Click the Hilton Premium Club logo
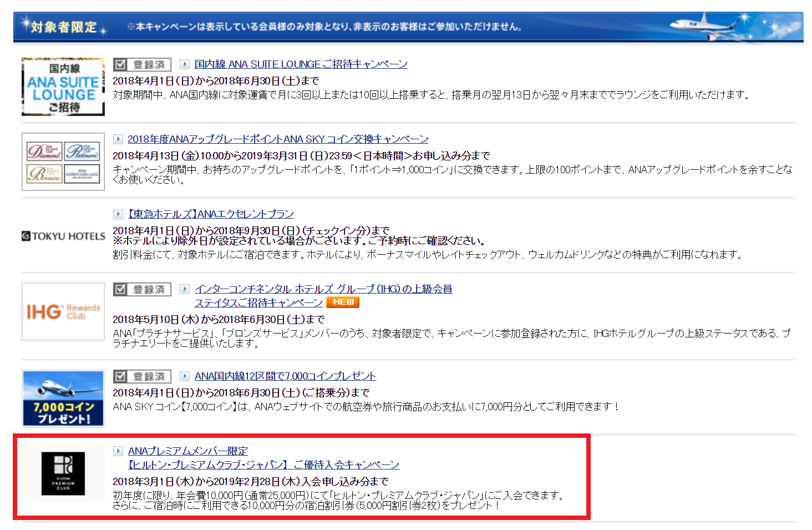Image resolution: width=812 pixels, height=530 pixels. point(63,473)
